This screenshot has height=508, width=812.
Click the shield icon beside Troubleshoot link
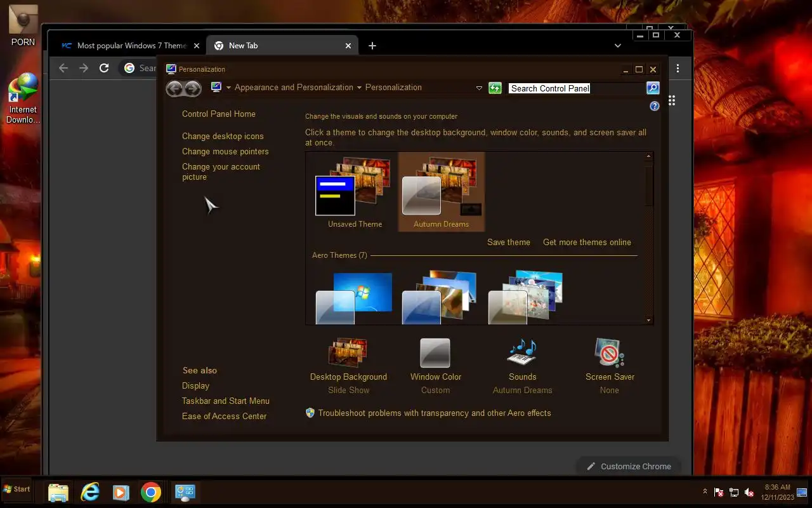pyautogui.click(x=310, y=413)
